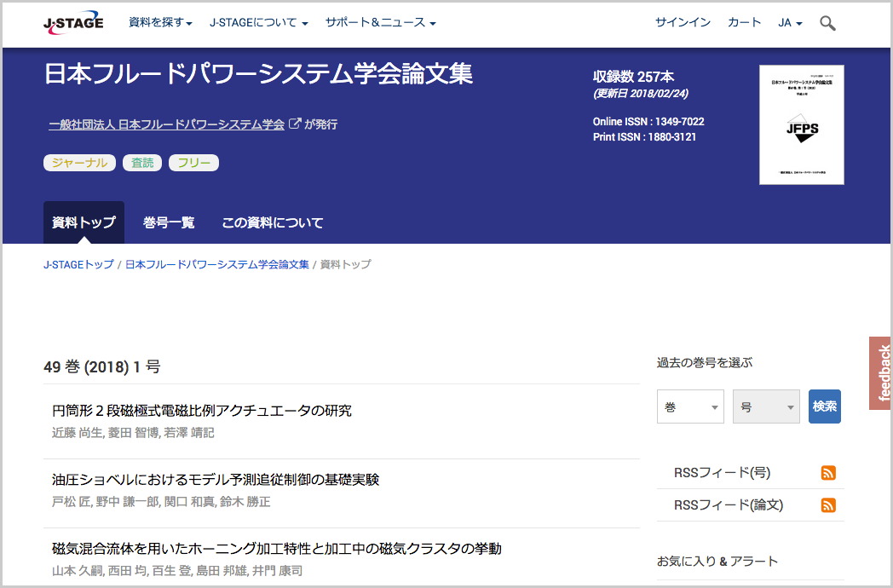This screenshot has width=893, height=588.
Task: Open article 磁気混合流体を用いたホーニング加工特性
Action: coord(277,549)
